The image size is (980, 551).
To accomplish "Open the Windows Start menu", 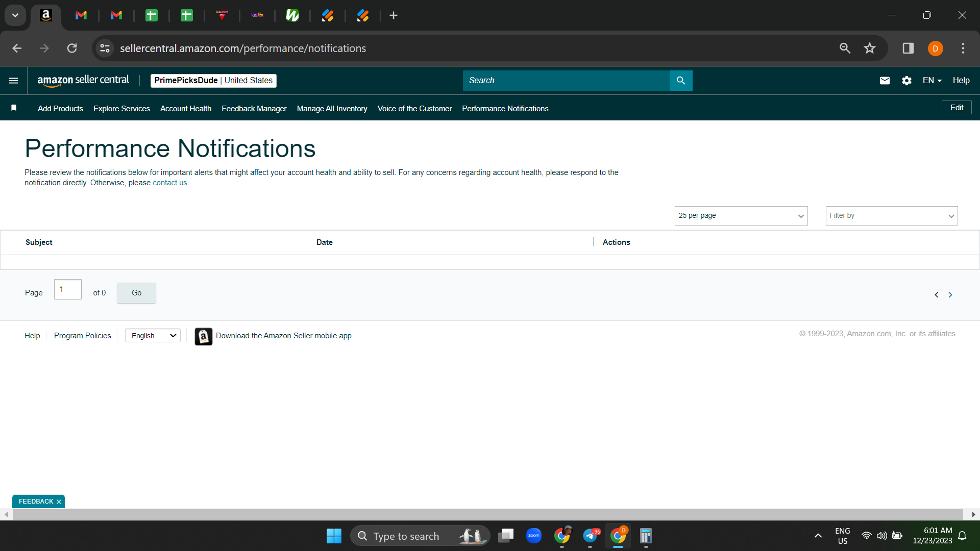I will [x=334, y=536].
